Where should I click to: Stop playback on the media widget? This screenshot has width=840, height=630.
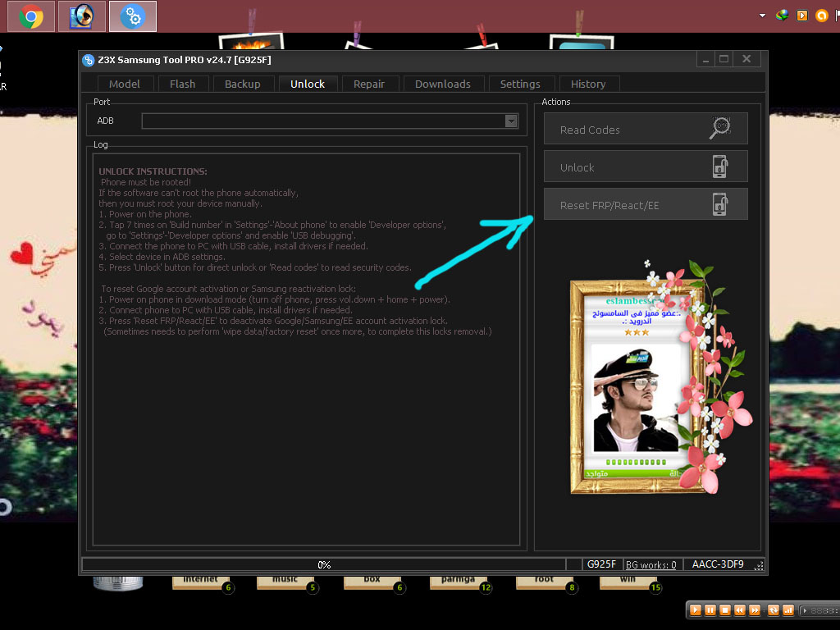pos(725,610)
